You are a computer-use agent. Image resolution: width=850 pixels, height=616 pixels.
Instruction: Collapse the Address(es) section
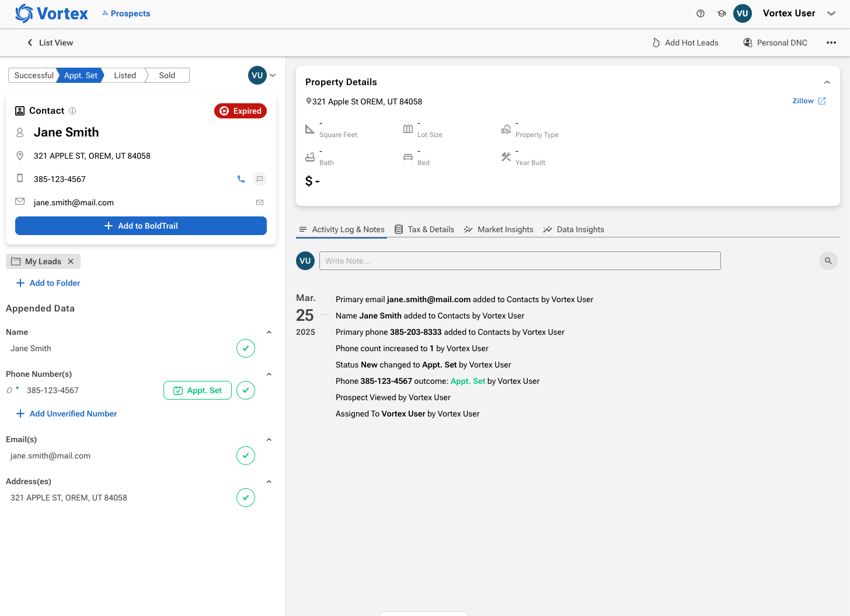269,481
